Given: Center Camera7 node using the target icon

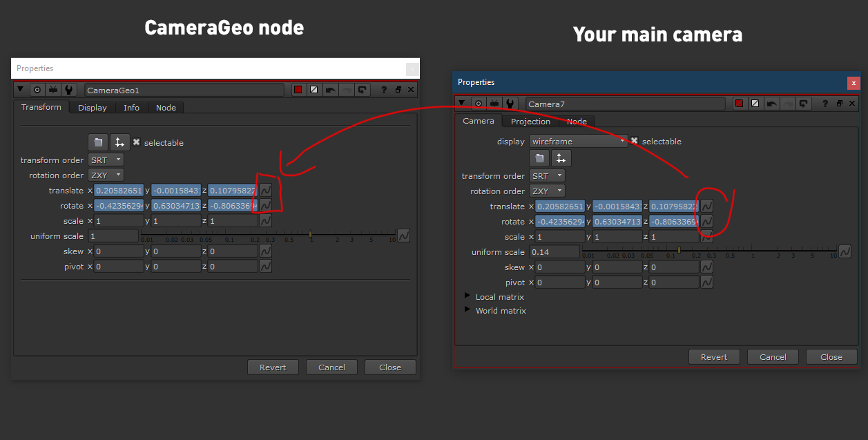Looking at the screenshot, I should tap(478, 104).
